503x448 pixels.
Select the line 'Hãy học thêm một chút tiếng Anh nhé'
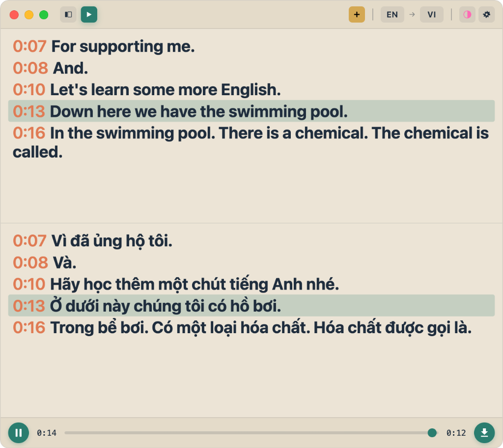tap(195, 284)
